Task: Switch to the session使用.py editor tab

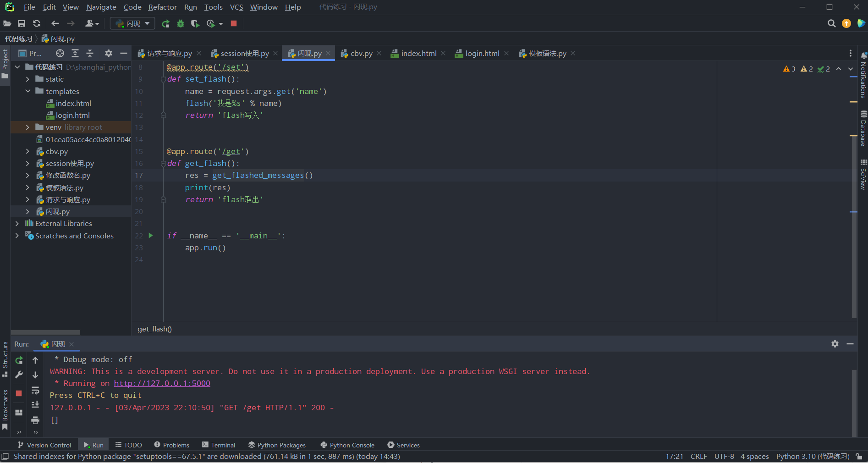Action: pos(244,54)
